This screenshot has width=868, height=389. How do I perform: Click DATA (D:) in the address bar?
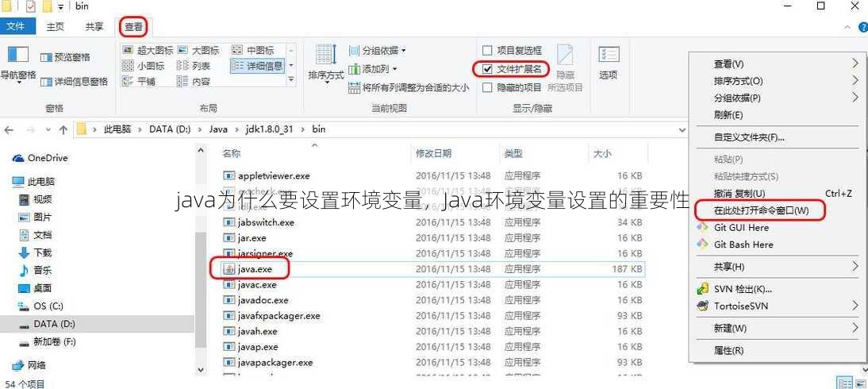(x=170, y=129)
